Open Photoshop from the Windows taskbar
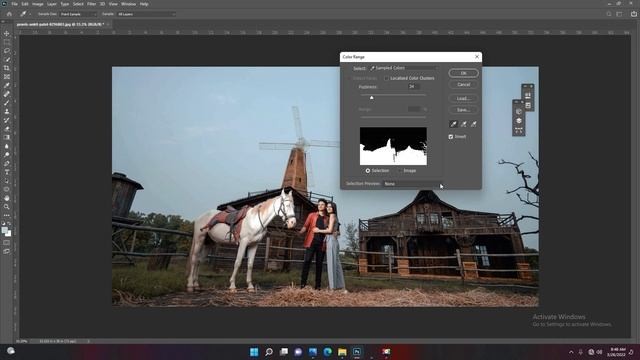The height and width of the screenshot is (360, 640). [357, 352]
